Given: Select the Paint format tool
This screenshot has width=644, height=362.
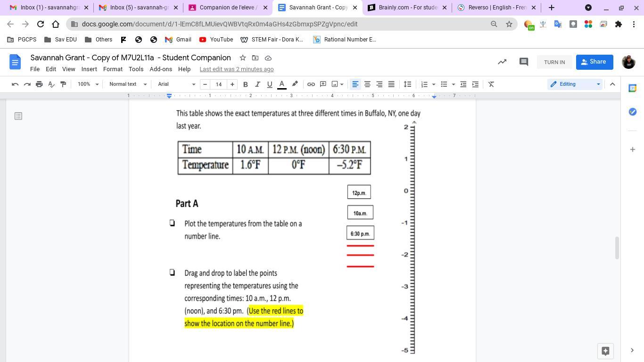Looking at the screenshot, I should [63, 84].
